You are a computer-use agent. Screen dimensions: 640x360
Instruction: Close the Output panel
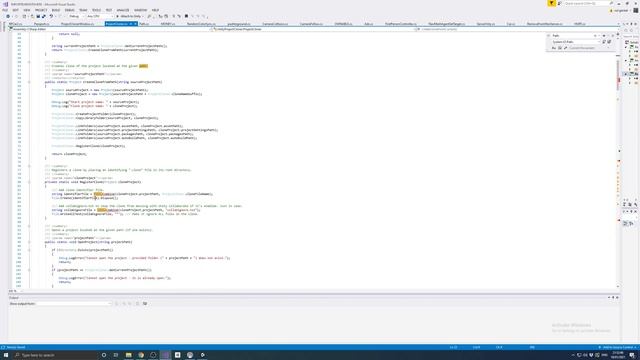(x=617, y=298)
